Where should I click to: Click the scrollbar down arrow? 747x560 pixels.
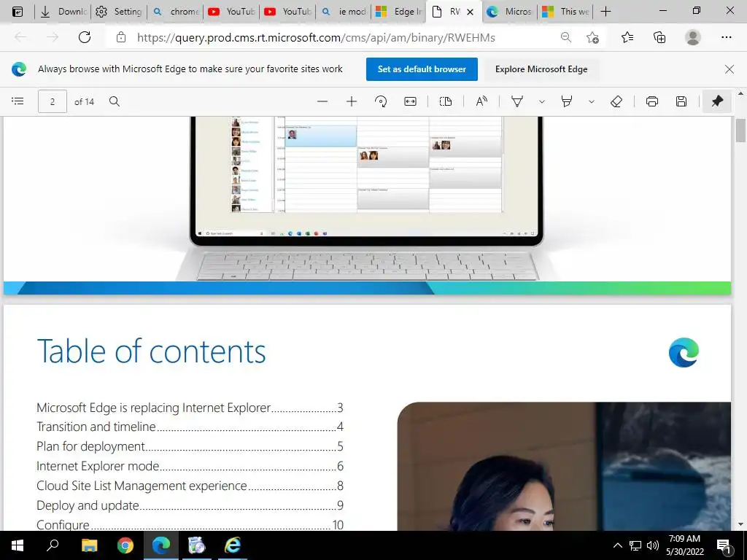coord(740,524)
